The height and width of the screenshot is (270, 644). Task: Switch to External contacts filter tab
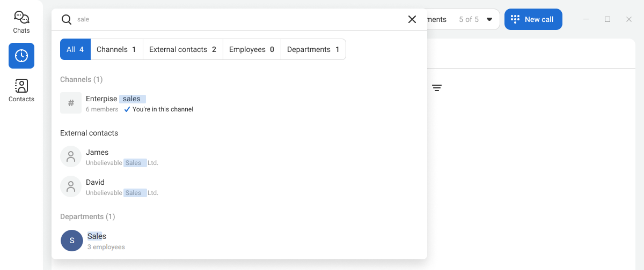click(182, 49)
